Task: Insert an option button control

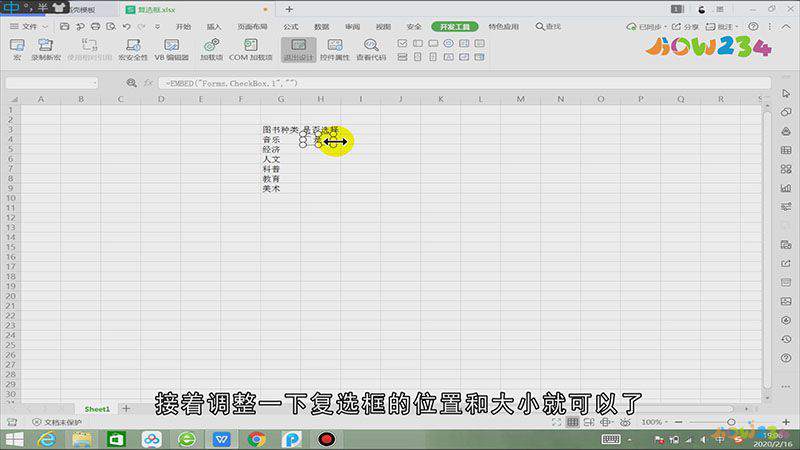Action: [x=448, y=43]
